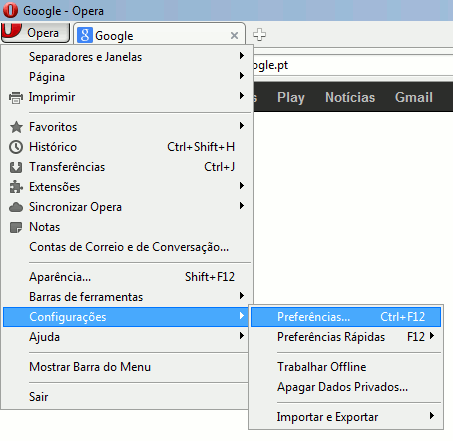
Task: Expand the Extensões submenu arrow
Action: tap(242, 186)
